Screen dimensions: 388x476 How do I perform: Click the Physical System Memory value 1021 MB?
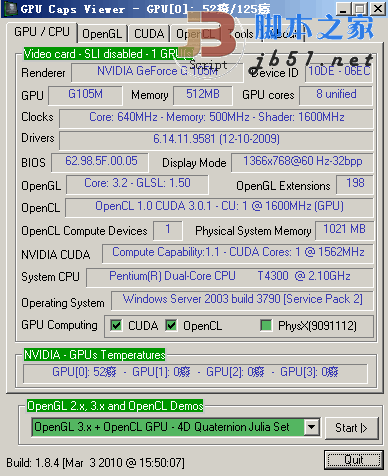(344, 230)
